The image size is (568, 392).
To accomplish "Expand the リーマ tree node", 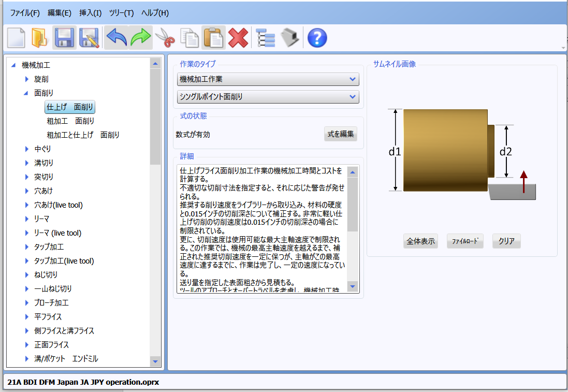I will tap(26, 219).
